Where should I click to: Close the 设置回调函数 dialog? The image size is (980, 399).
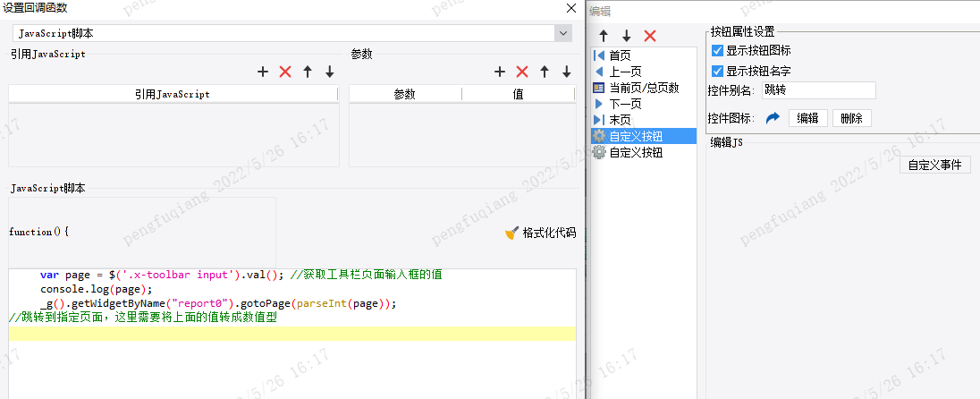coord(570,8)
